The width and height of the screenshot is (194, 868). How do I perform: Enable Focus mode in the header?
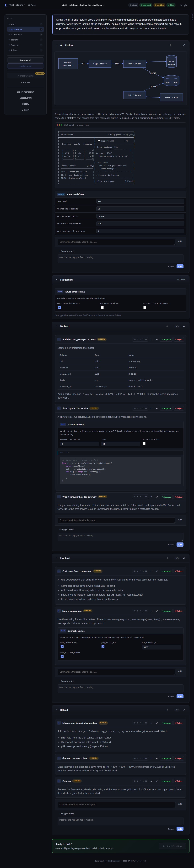pyautogui.click(x=32, y=5)
